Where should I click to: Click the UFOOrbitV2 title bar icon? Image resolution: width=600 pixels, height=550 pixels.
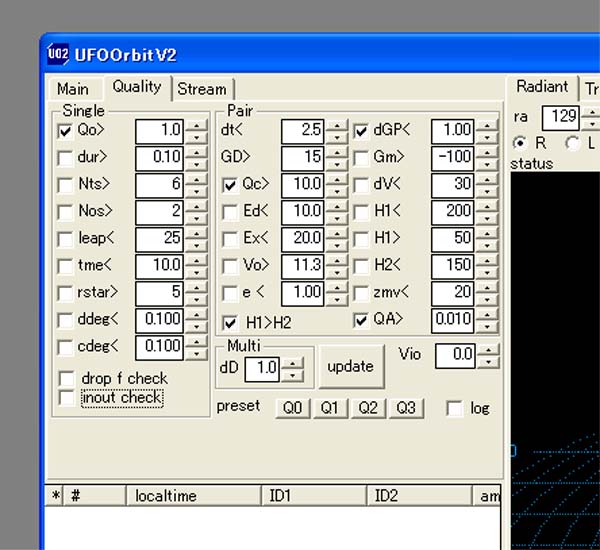pos(58,54)
